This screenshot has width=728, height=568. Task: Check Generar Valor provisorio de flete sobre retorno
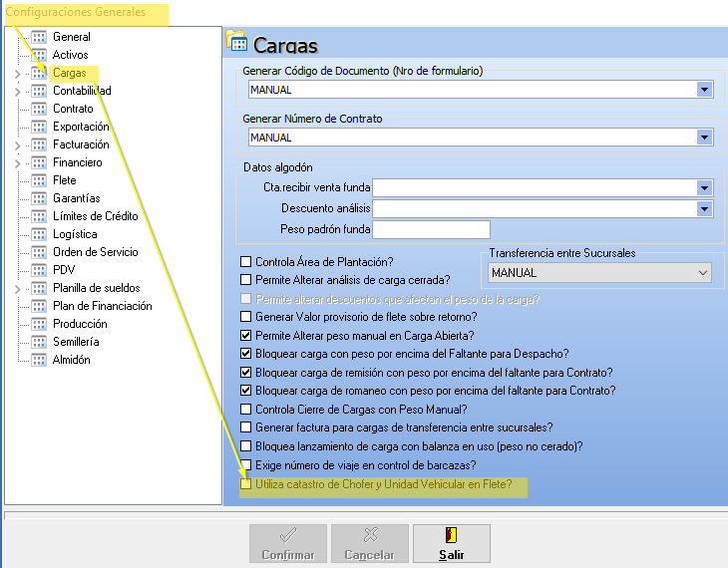(x=245, y=317)
